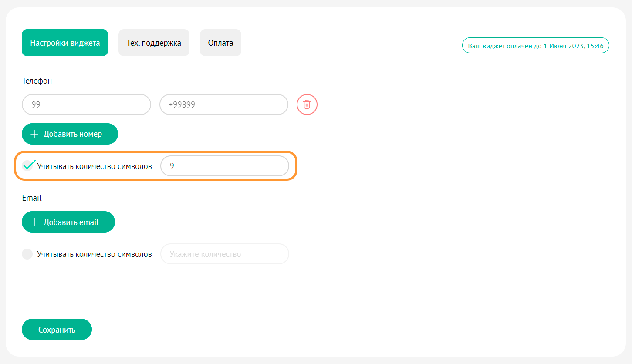
Task: Focus the phone field containing 99
Action: point(86,104)
